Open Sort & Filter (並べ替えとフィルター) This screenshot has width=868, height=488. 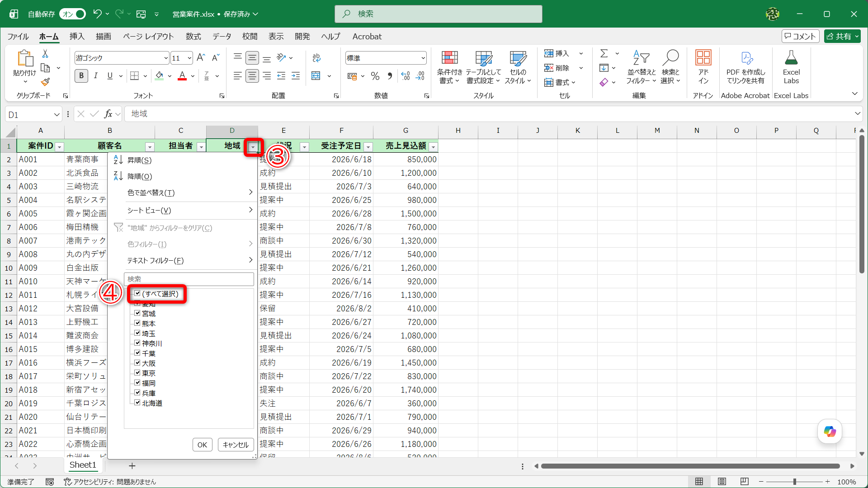click(x=641, y=67)
